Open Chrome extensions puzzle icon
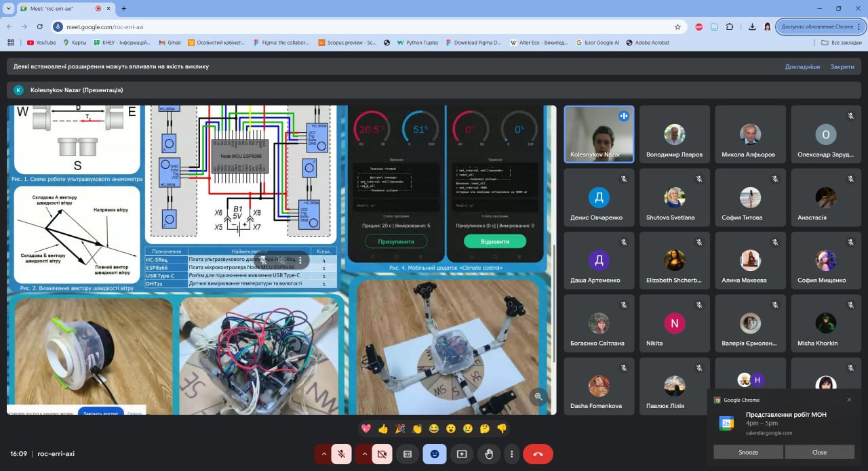The image size is (868, 471). (730, 26)
